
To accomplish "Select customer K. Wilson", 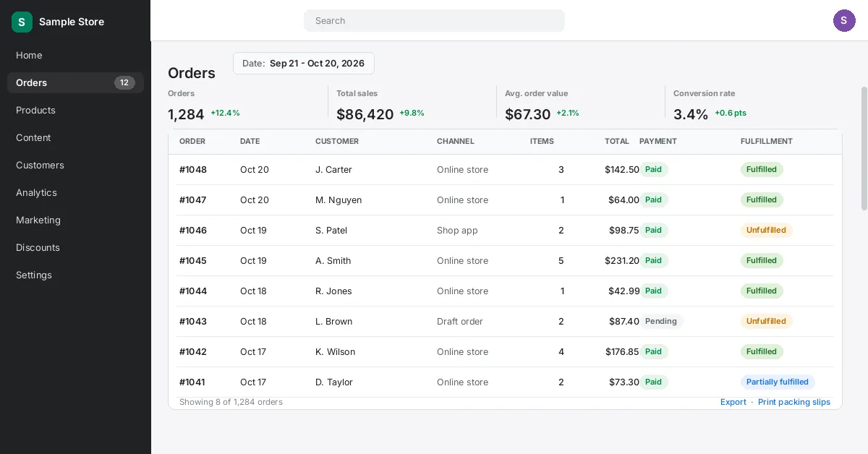I will pyautogui.click(x=336, y=351).
